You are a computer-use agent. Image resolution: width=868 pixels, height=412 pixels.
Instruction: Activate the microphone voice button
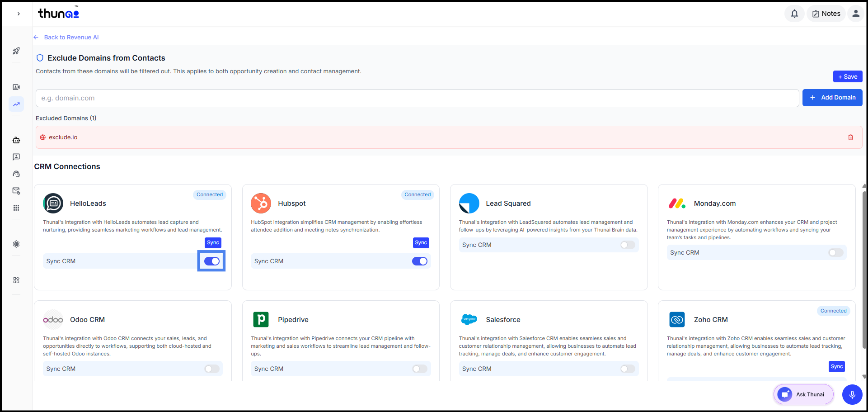pos(852,394)
